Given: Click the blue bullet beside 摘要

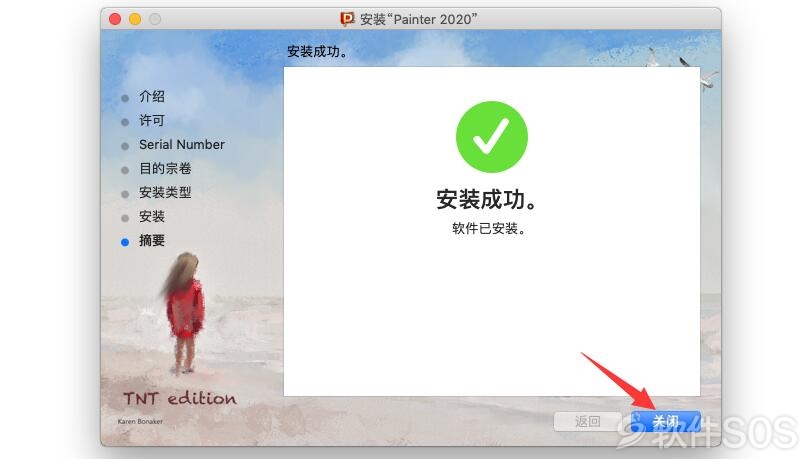Looking at the screenshot, I should pyautogui.click(x=125, y=242).
